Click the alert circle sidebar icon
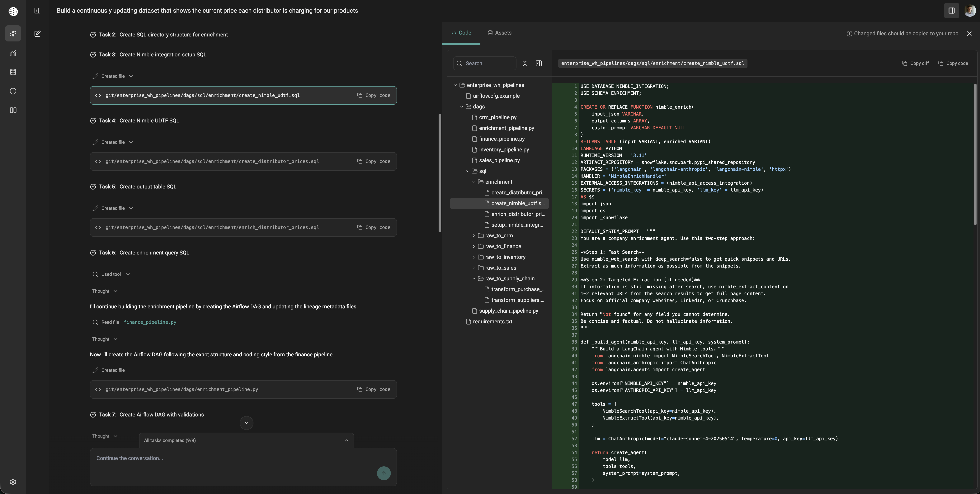Image resolution: width=980 pixels, height=494 pixels. click(x=13, y=91)
